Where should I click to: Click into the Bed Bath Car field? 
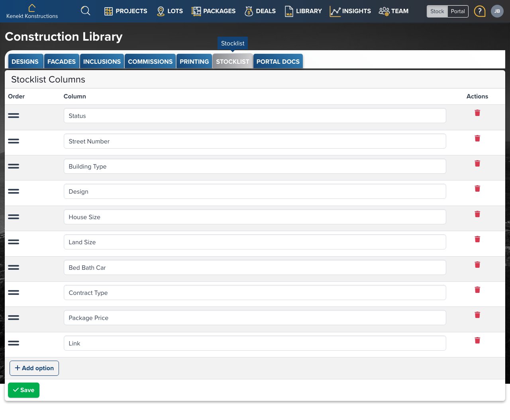coord(255,267)
